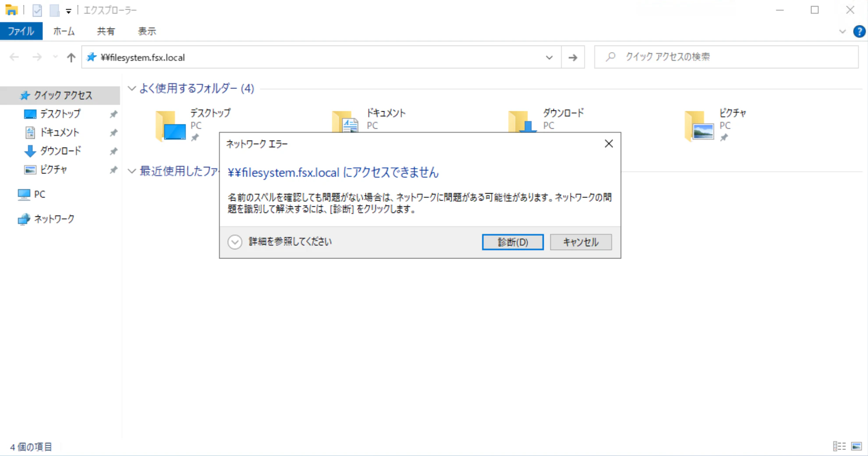Open the ファイル ribbon tab
868x456 pixels.
pyautogui.click(x=21, y=32)
